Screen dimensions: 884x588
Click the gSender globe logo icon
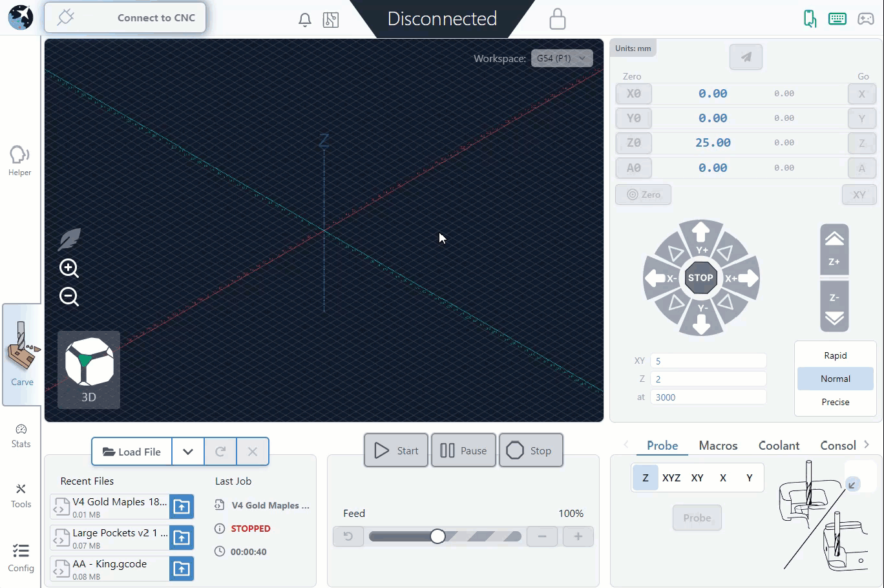pyautogui.click(x=21, y=17)
